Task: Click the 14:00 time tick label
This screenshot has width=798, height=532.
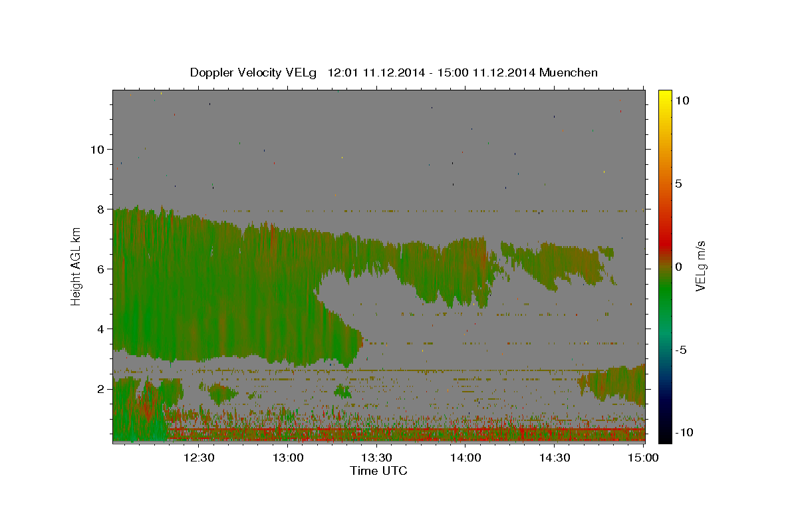Action: click(x=465, y=458)
